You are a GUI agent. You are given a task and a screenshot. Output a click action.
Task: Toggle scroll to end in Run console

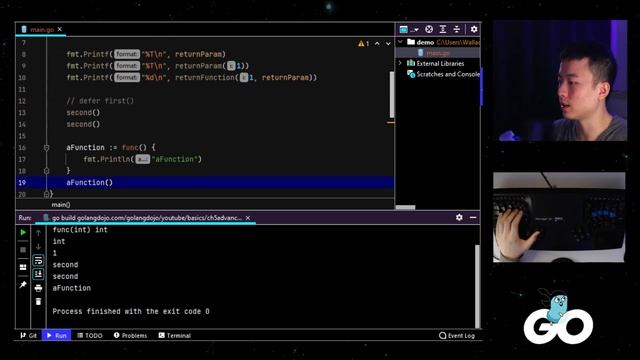[x=38, y=274]
